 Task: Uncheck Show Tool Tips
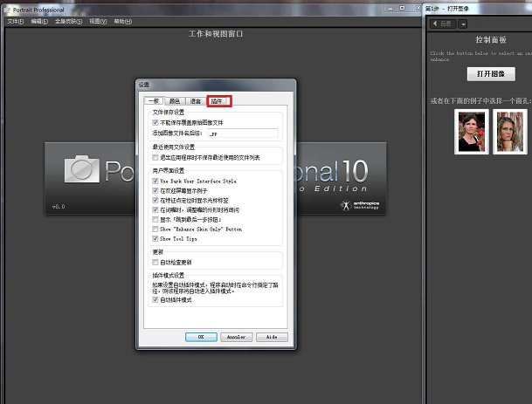(155, 238)
